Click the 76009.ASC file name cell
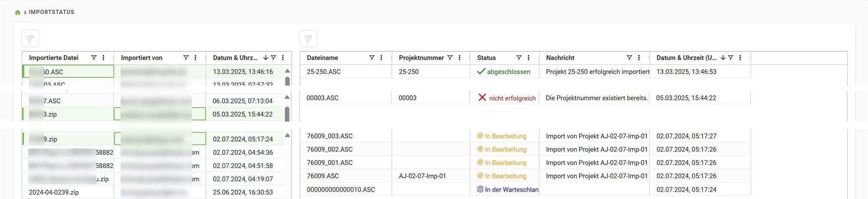Viewport: 868px width, 199px height. click(x=345, y=176)
